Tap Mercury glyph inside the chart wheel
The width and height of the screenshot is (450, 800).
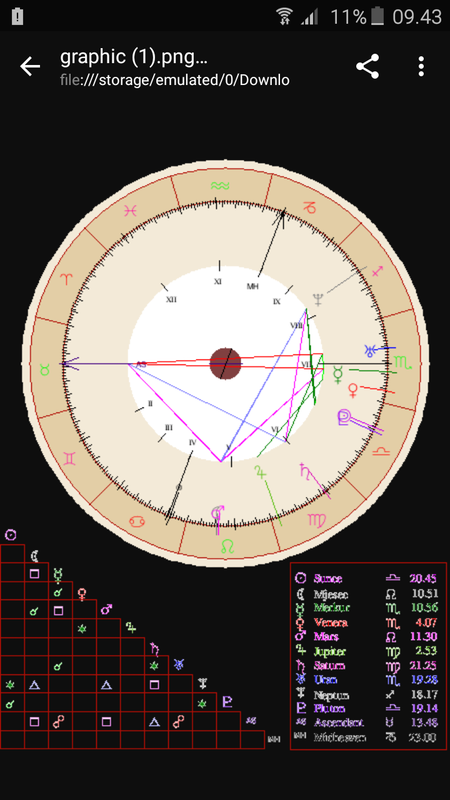coord(338,375)
